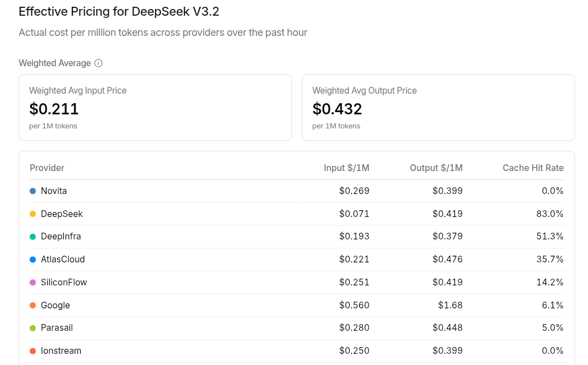Click SiliconFlow's 14.2% cache hit rate
The height and width of the screenshot is (365, 588).
550,283
